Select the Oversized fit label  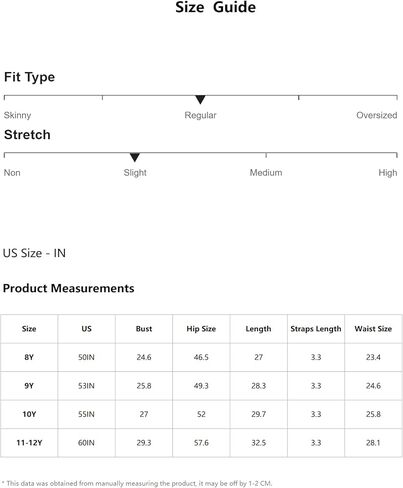(x=377, y=115)
